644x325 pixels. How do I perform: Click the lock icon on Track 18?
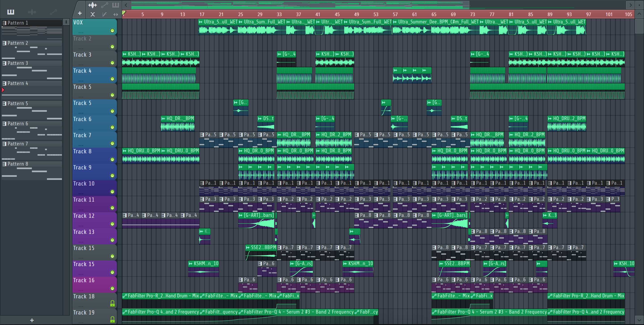coord(112,303)
